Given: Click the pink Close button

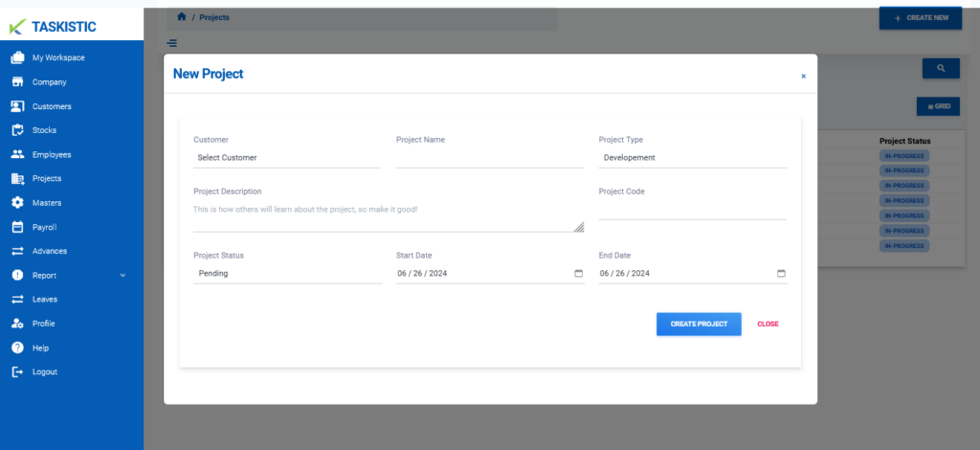Looking at the screenshot, I should tap(768, 325).
